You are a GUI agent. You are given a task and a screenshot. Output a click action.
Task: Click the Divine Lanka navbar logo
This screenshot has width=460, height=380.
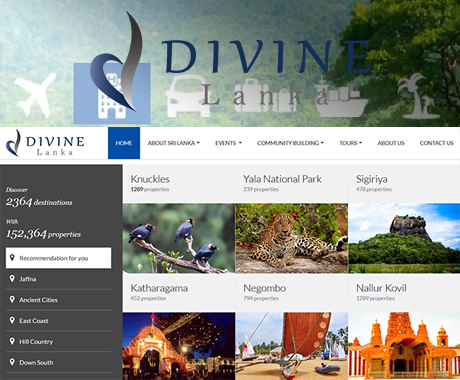pyautogui.click(x=45, y=143)
